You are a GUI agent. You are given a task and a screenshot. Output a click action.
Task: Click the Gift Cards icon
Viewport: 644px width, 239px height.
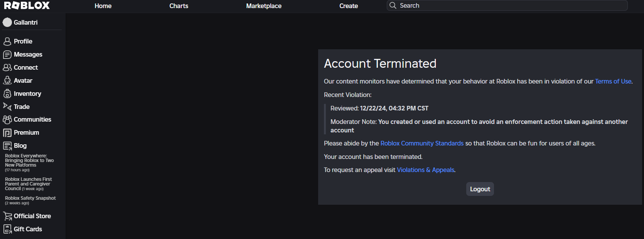point(7,229)
